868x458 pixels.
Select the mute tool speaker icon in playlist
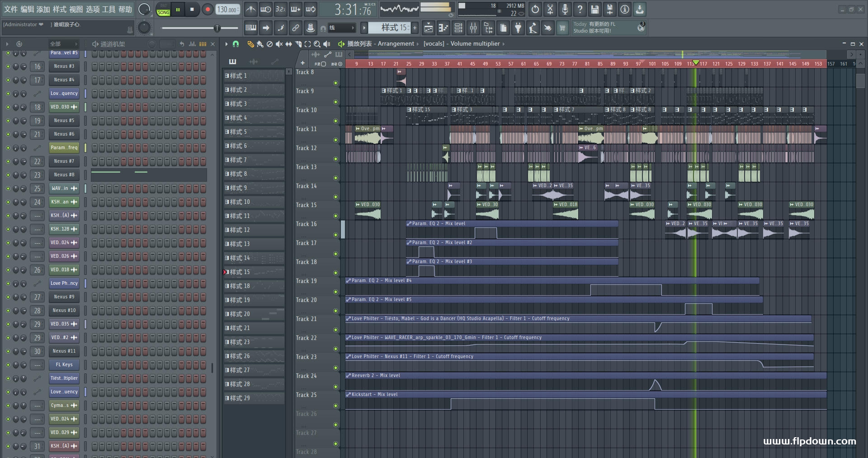click(x=279, y=44)
